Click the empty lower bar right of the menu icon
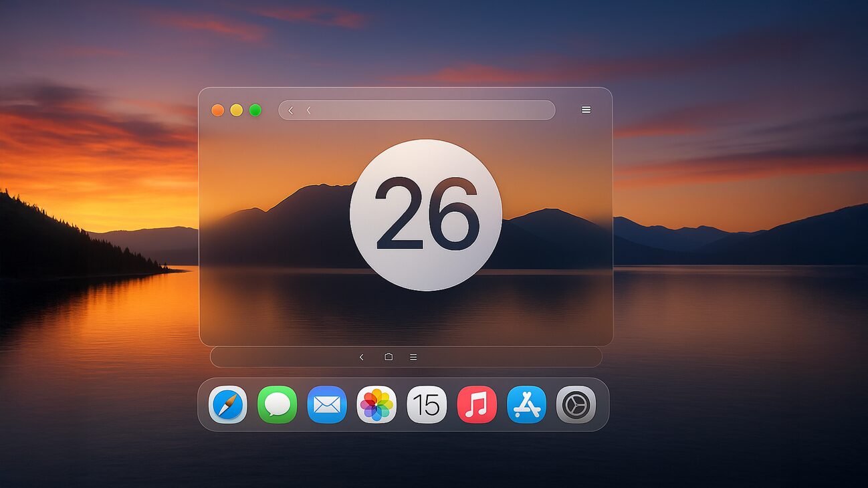 (x=508, y=357)
